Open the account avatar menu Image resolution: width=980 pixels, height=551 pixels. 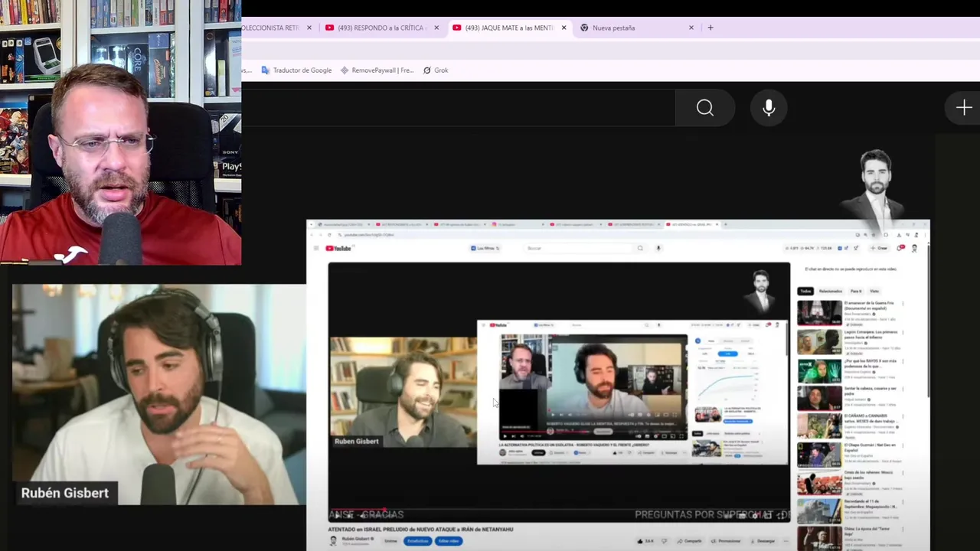(x=914, y=248)
